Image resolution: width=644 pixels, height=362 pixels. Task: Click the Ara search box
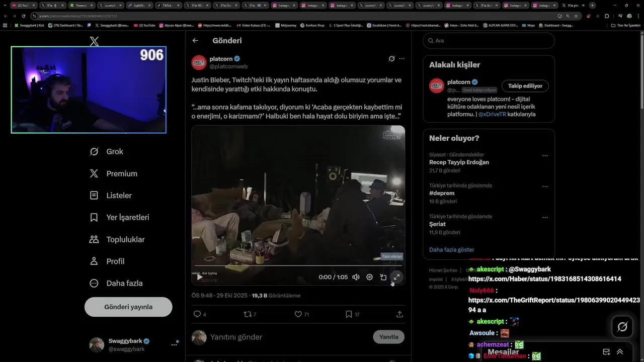(489, 41)
